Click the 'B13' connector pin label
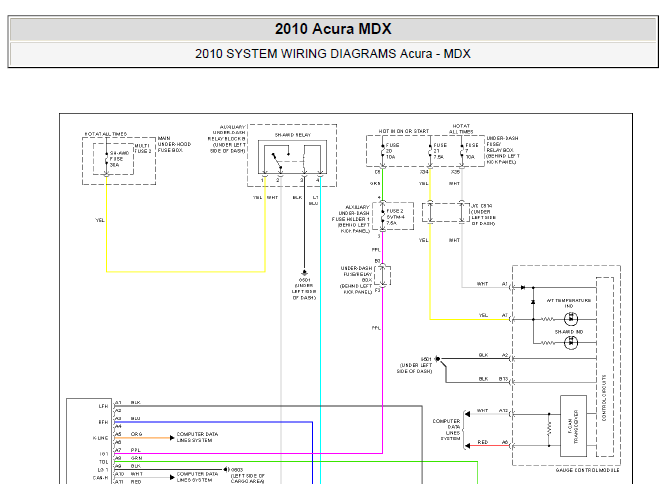 coord(503,379)
